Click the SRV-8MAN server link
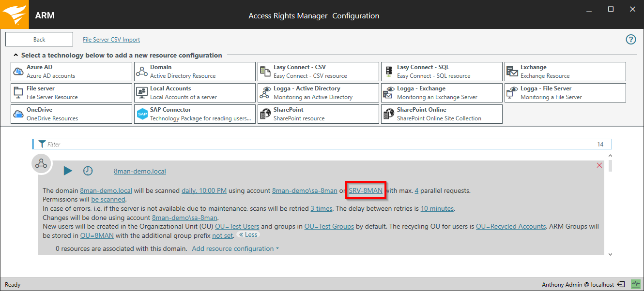The height and width of the screenshot is (291, 644). click(366, 190)
